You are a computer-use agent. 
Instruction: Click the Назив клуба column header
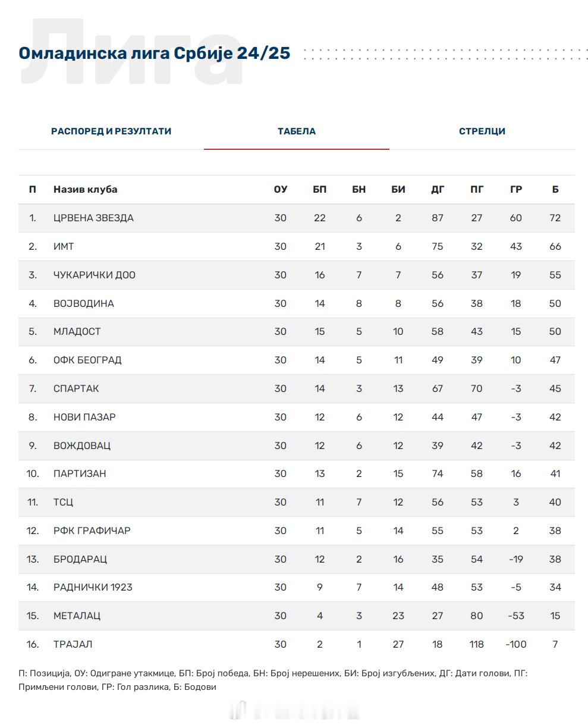click(x=86, y=189)
